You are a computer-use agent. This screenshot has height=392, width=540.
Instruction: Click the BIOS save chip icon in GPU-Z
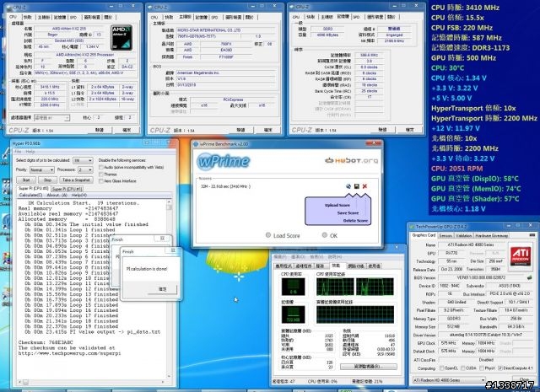529,277
